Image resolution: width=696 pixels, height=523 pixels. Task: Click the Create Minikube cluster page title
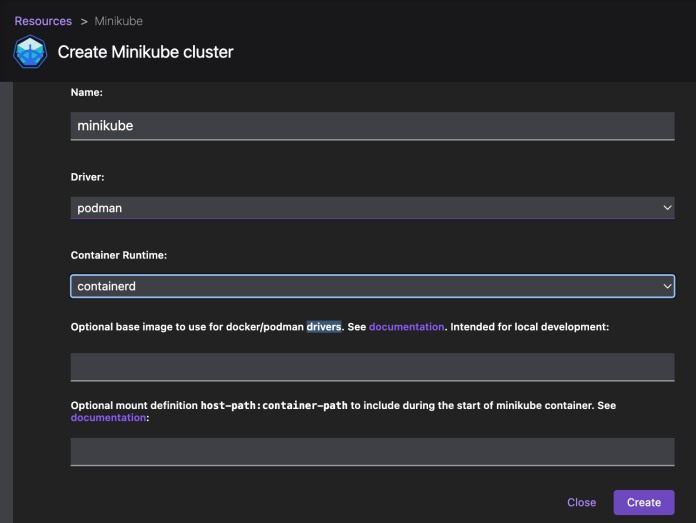click(145, 52)
